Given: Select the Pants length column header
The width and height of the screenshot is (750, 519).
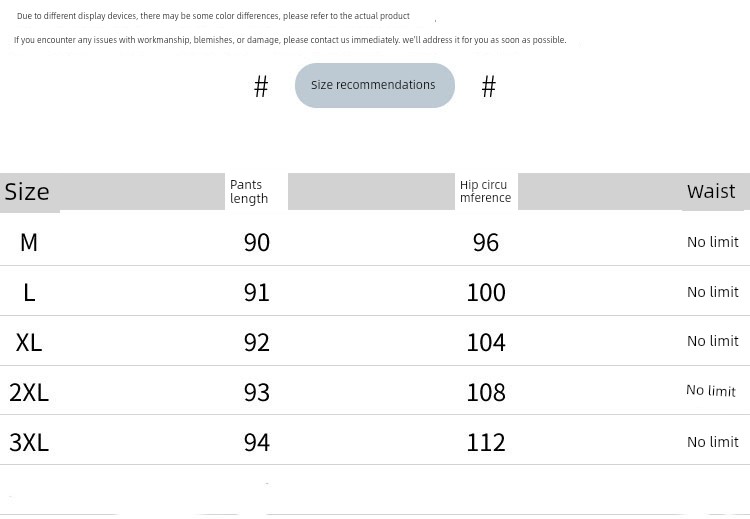Looking at the screenshot, I should pos(249,191).
